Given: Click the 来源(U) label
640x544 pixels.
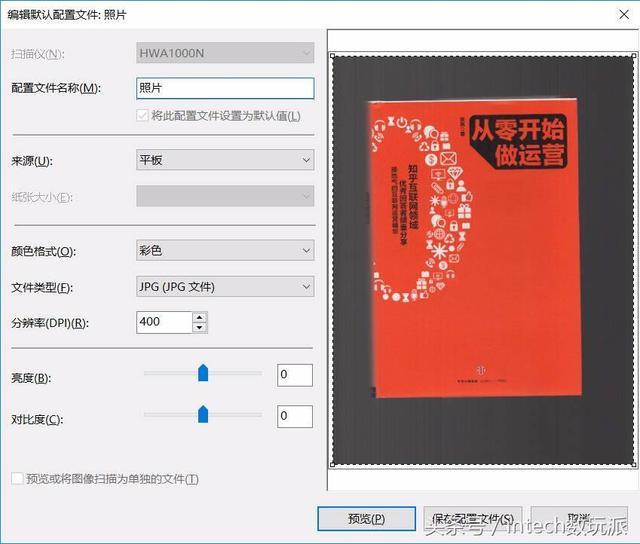Looking at the screenshot, I should pyautogui.click(x=32, y=161).
